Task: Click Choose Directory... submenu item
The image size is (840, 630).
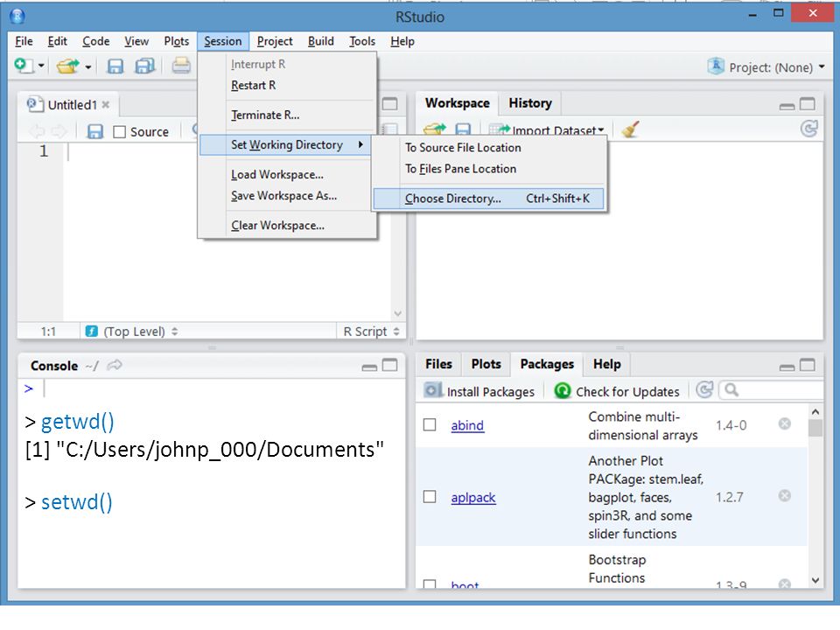Action: [x=489, y=199]
